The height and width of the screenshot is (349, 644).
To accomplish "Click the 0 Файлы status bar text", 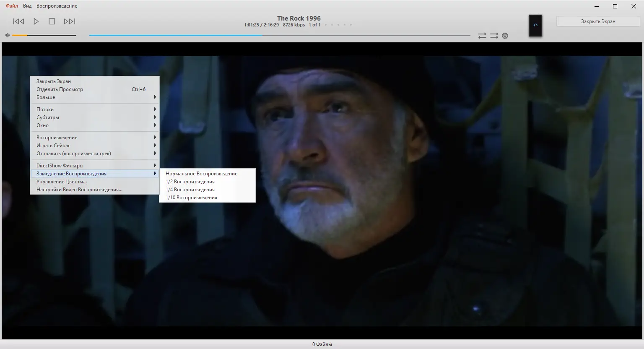I will [x=322, y=344].
